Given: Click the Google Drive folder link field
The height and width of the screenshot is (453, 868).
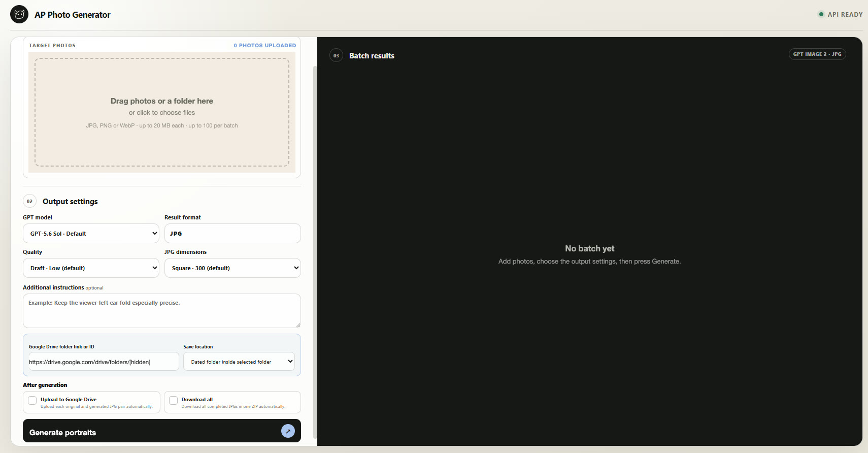Looking at the screenshot, I should 104,362.
